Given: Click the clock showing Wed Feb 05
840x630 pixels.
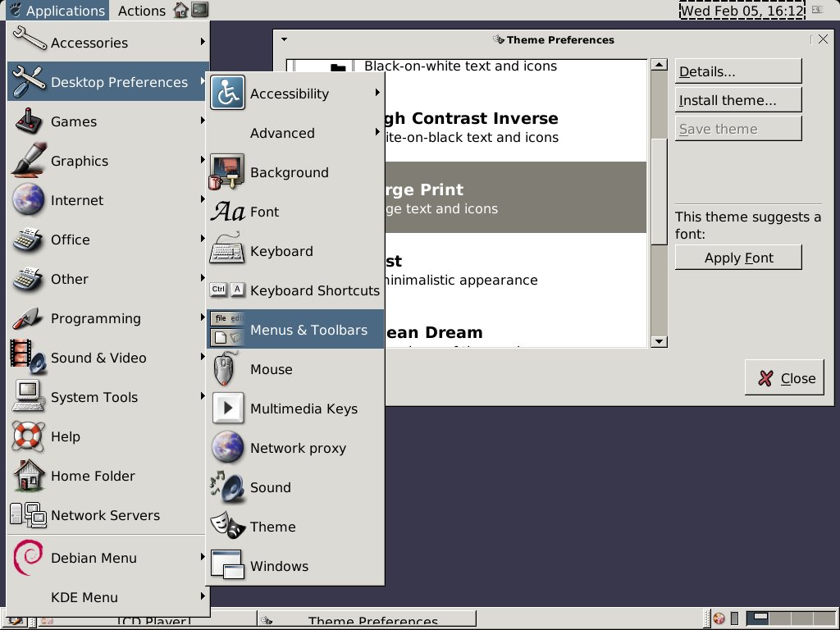Looking at the screenshot, I should pyautogui.click(x=742, y=10).
